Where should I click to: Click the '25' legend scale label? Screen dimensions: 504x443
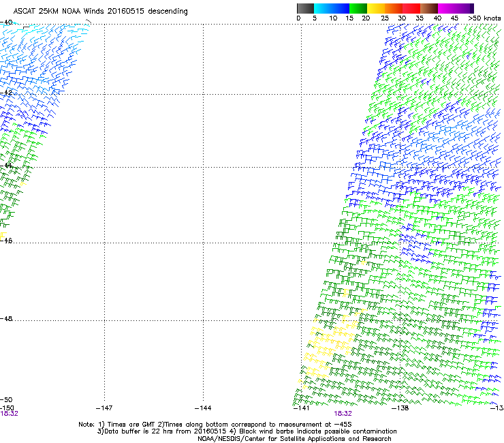[x=385, y=18]
